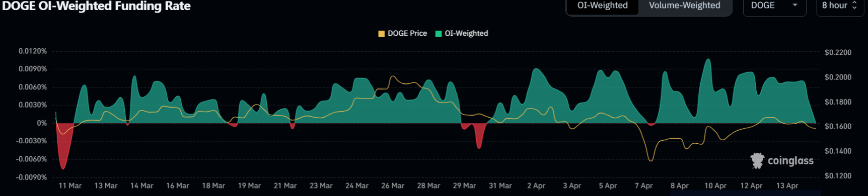868x196 pixels.
Task: Expand the DOGE dropdown arrow
Action: click(795, 5)
